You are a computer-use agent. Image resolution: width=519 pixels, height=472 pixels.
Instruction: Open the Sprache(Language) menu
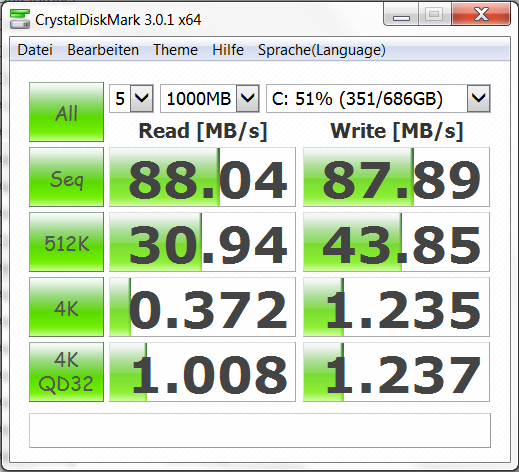click(322, 50)
